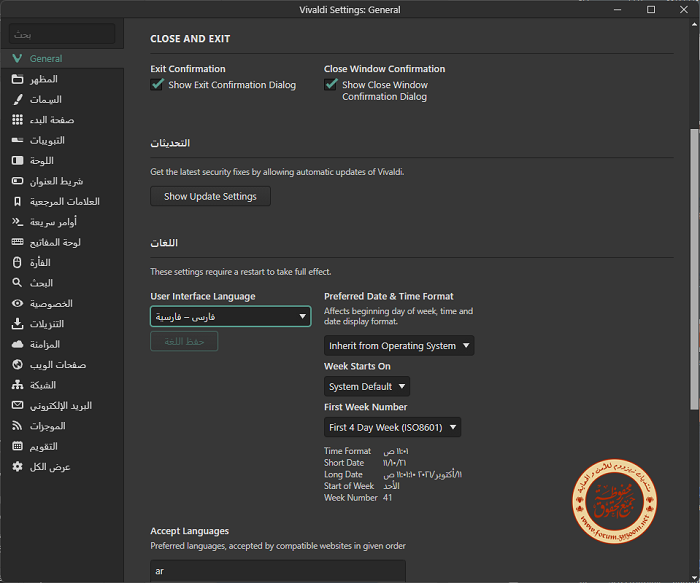The image size is (700, 583).
Task: Click the لوحة المفاتيح label
Action: point(55,242)
